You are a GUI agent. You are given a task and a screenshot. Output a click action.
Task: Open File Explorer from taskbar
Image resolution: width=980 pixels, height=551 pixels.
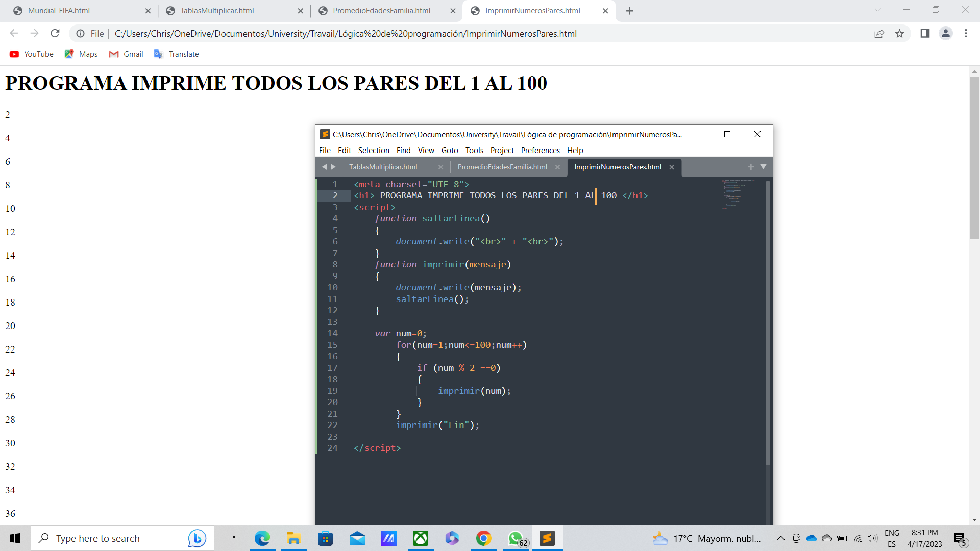coord(293,538)
